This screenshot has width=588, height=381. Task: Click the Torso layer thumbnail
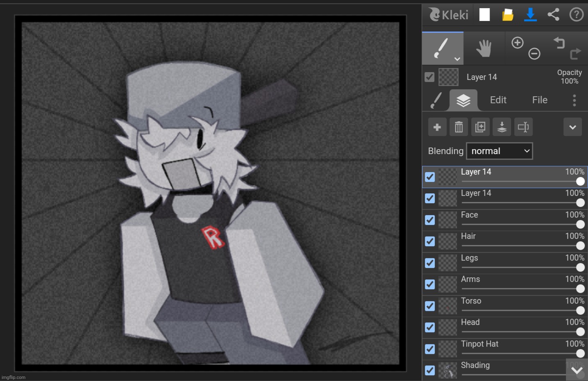click(x=448, y=306)
